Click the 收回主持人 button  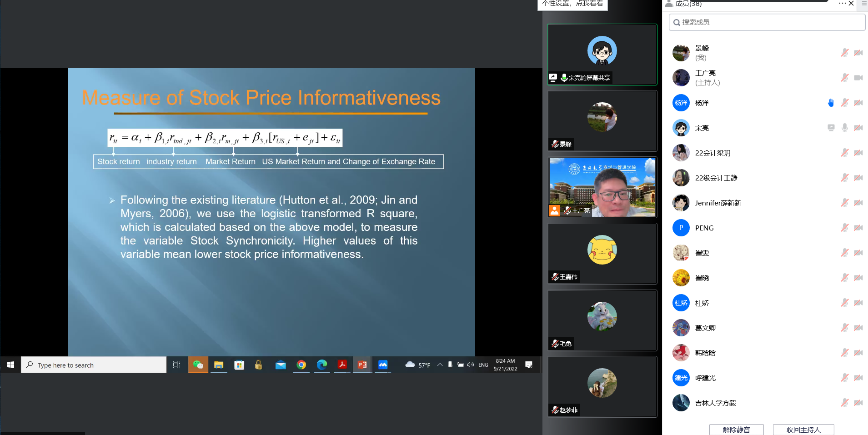tap(803, 430)
